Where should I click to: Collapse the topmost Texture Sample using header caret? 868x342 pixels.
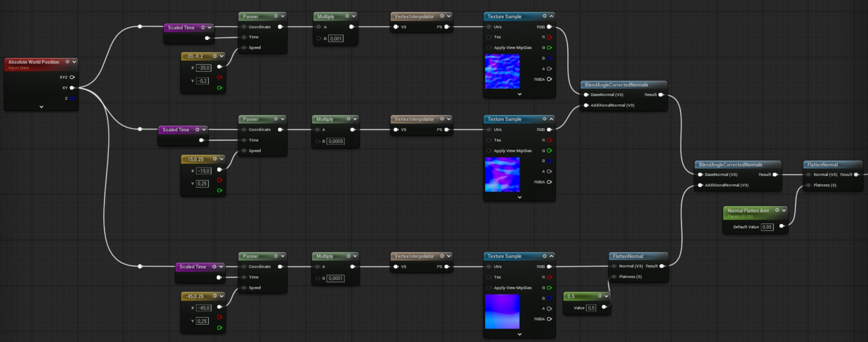551,16
